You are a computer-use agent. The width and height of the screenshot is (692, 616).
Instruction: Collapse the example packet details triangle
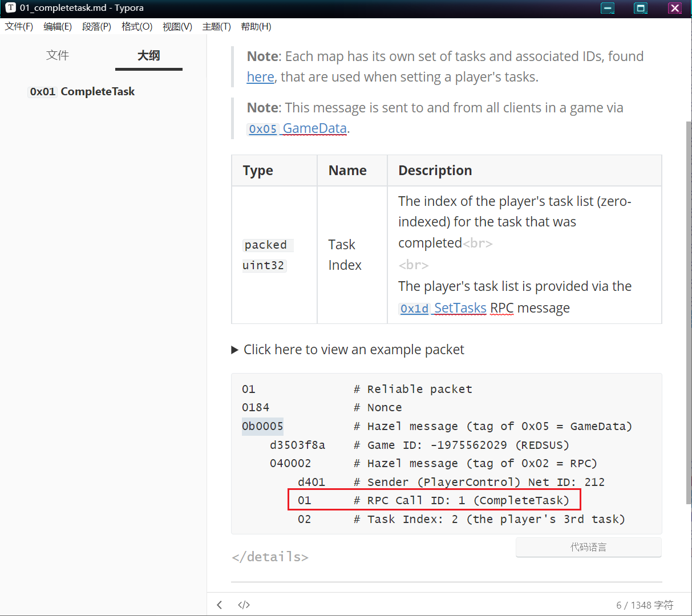click(234, 350)
